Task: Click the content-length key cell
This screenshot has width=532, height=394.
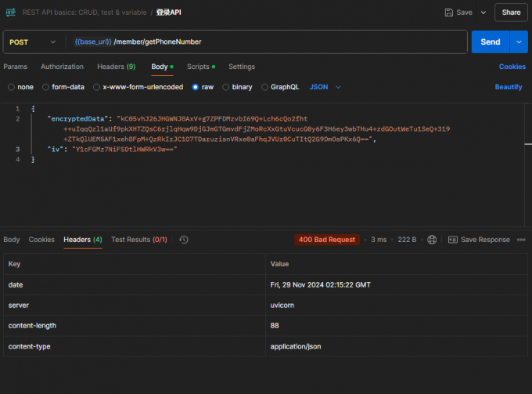Action: point(135,326)
